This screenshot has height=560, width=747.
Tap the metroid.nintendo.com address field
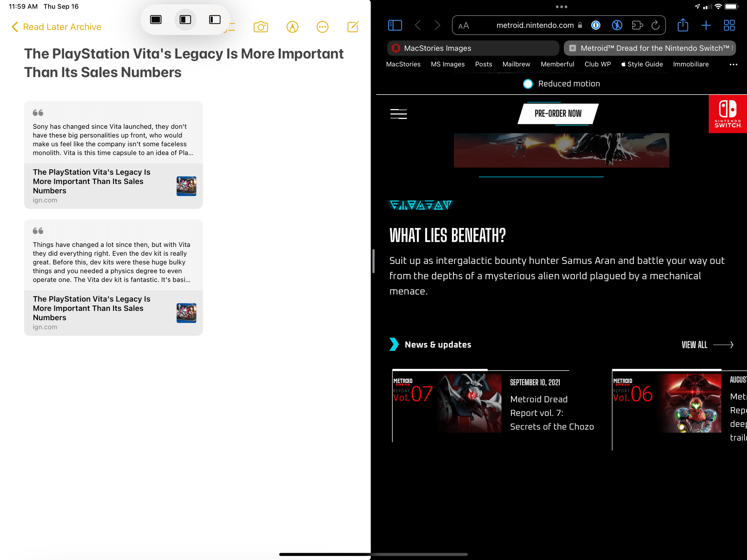(x=535, y=25)
